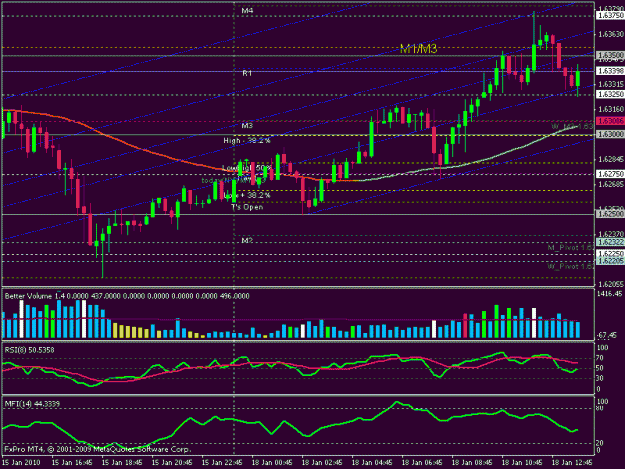625x469 pixels.
Task: Click the 1.63750 price tag
Action: [610, 16]
